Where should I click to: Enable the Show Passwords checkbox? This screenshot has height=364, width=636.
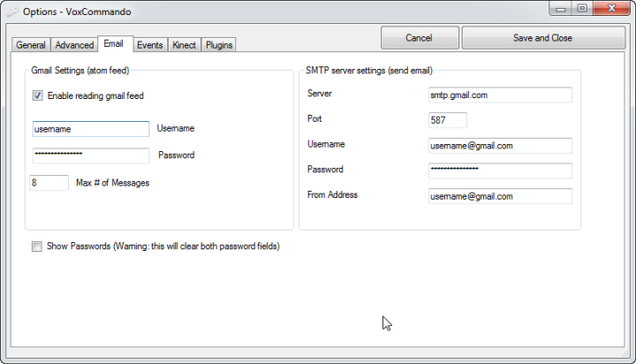click(x=37, y=246)
